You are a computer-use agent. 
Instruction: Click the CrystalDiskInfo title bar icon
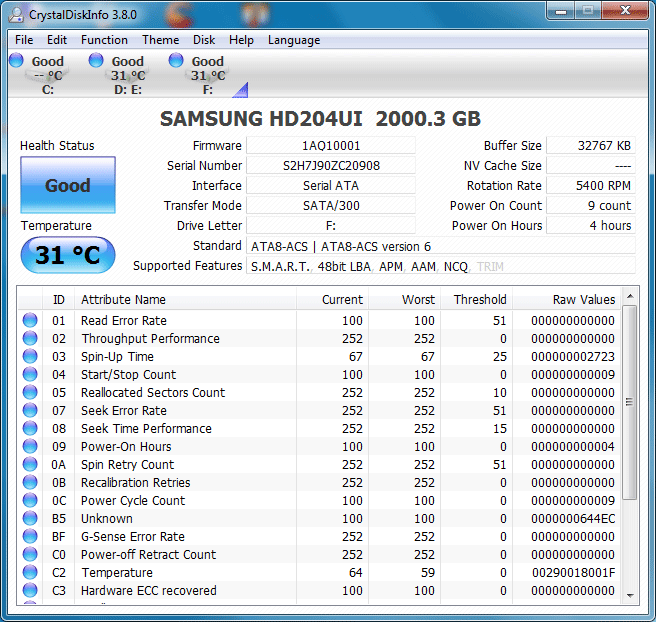coord(16,15)
